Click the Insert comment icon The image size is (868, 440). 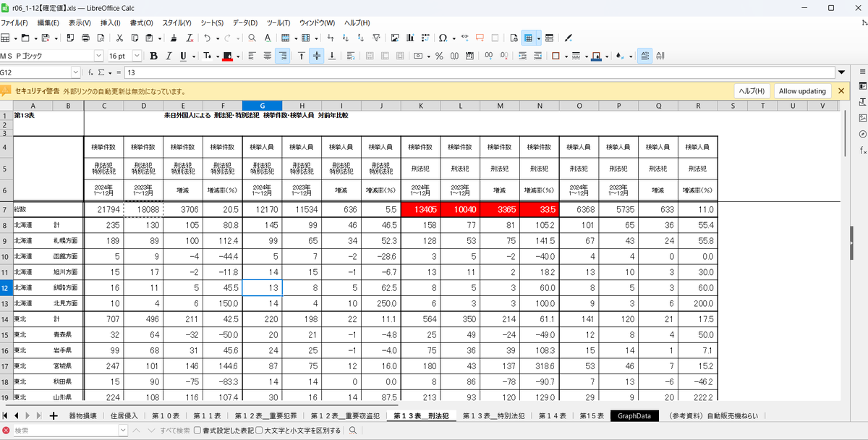coord(480,38)
